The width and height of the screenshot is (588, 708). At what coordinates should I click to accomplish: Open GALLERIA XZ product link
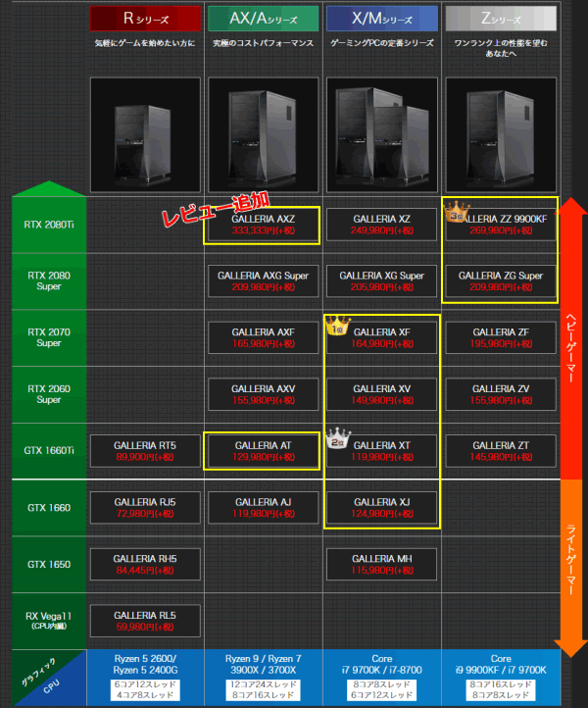tap(382, 225)
